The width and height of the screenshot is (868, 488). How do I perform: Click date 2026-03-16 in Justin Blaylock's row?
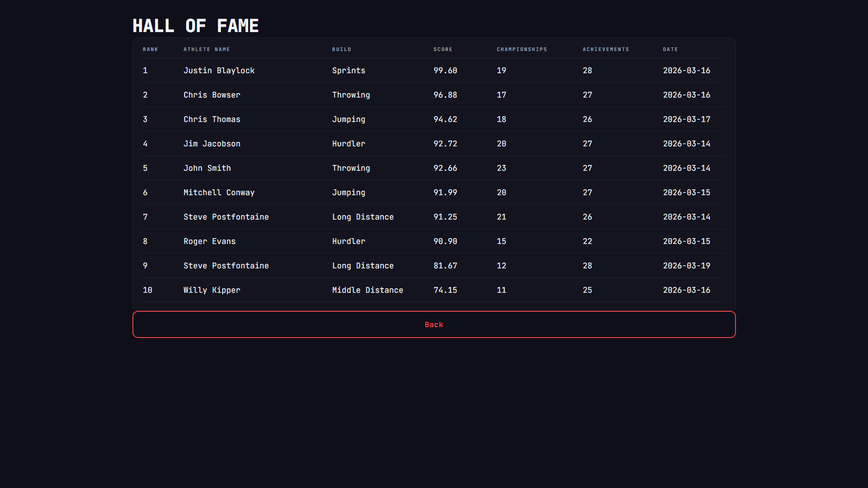pyautogui.click(x=687, y=70)
